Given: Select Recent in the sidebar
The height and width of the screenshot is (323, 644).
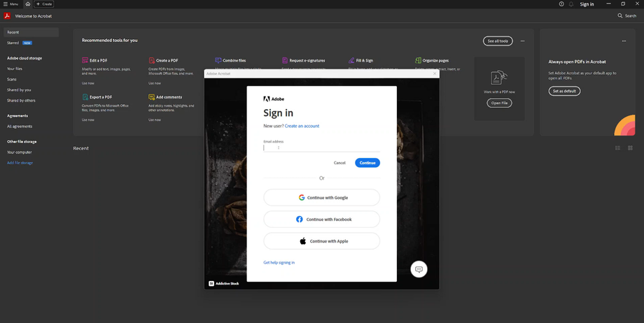Looking at the screenshot, I should pyautogui.click(x=31, y=32).
